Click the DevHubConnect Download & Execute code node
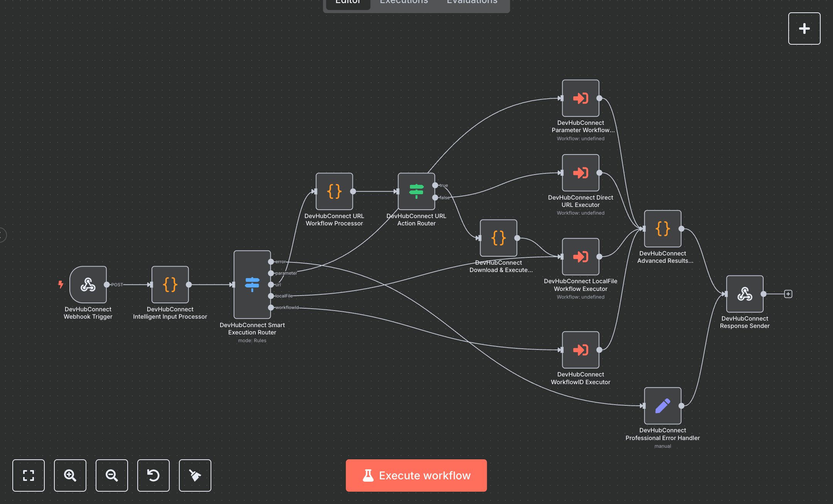This screenshot has width=833, height=504. coord(498,237)
